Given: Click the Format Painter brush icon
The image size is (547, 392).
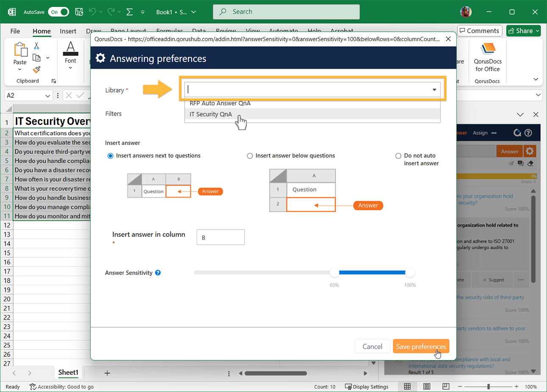Looking at the screenshot, I should [x=37, y=70].
